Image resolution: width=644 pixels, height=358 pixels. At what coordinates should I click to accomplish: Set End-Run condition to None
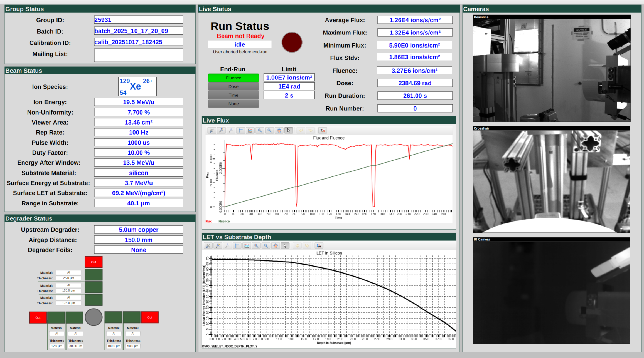click(x=233, y=103)
